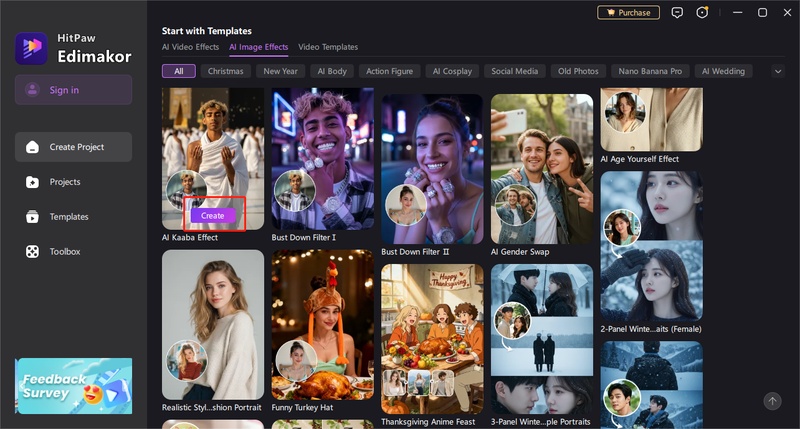
Task: Open the Thanksgiving Anime Feast template
Action: tap(432, 339)
